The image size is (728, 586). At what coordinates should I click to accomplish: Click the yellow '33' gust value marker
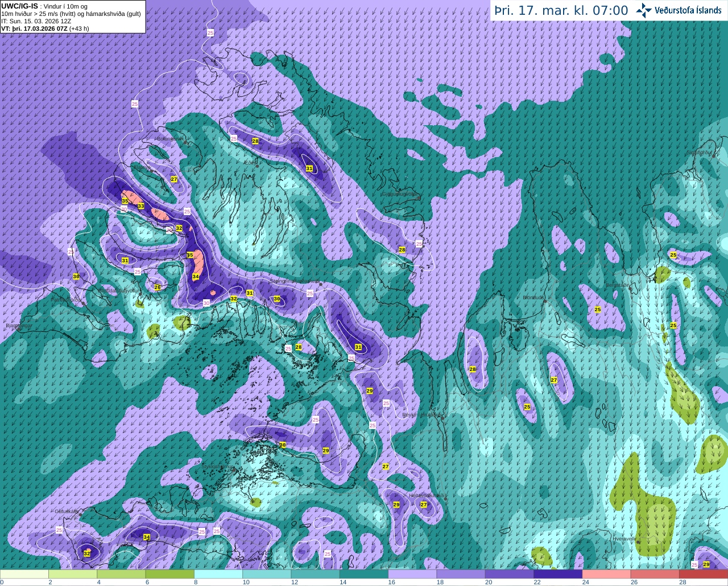[x=140, y=206]
